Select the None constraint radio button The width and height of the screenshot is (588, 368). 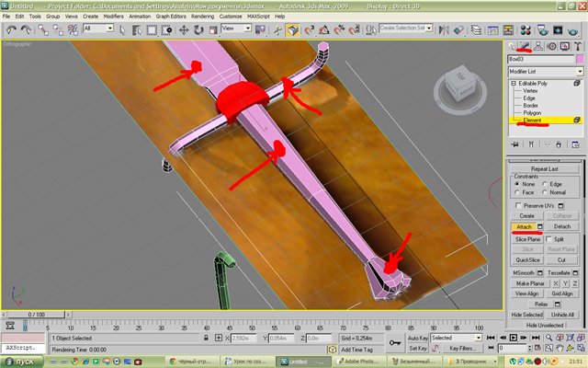(x=517, y=184)
